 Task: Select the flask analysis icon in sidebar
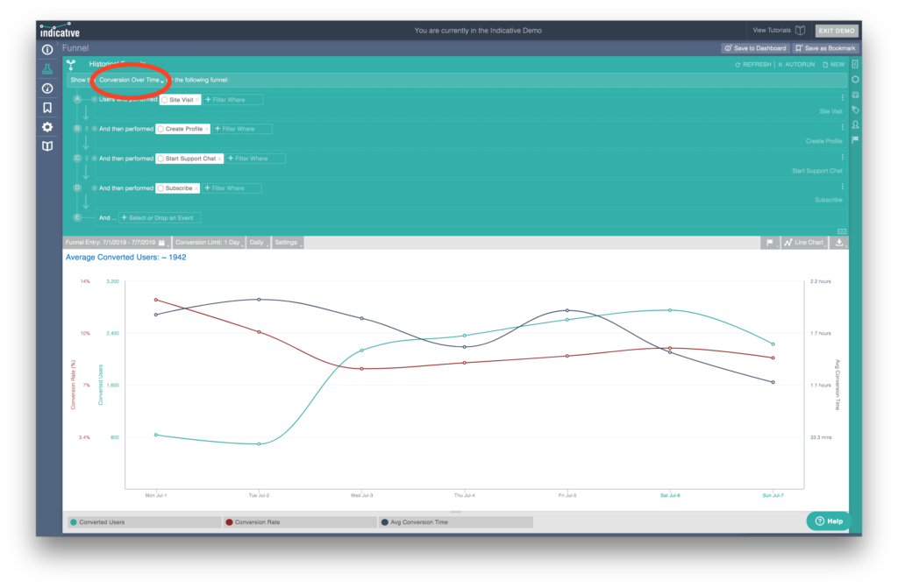[47, 69]
